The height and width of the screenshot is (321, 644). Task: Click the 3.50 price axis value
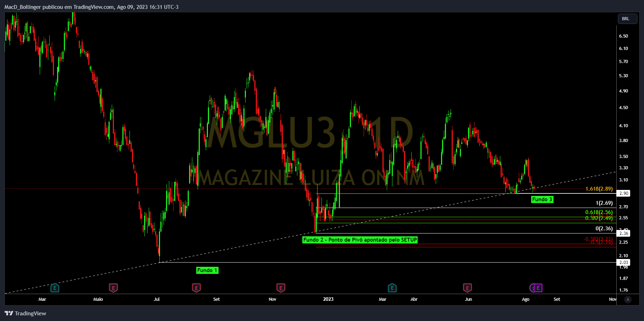pyautogui.click(x=623, y=157)
